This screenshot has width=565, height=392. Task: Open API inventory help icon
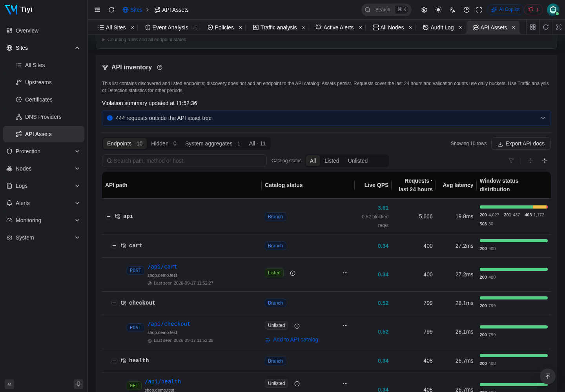coord(160,67)
